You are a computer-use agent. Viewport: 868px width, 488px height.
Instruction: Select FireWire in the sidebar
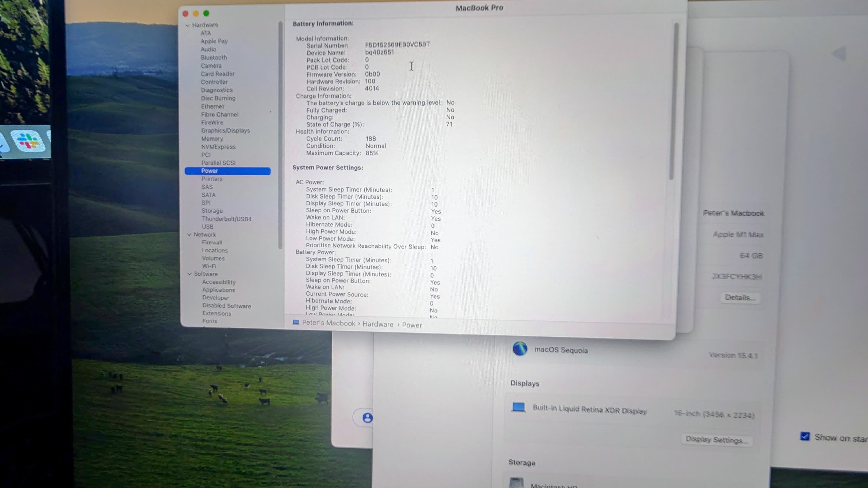pyautogui.click(x=212, y=123)
